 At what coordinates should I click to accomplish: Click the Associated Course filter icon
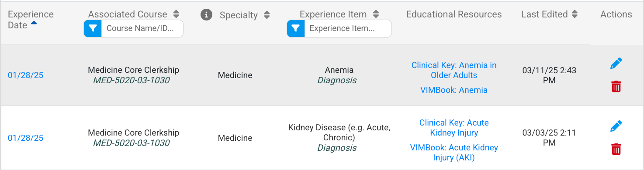pyautogui.click(x=93, y=29)
